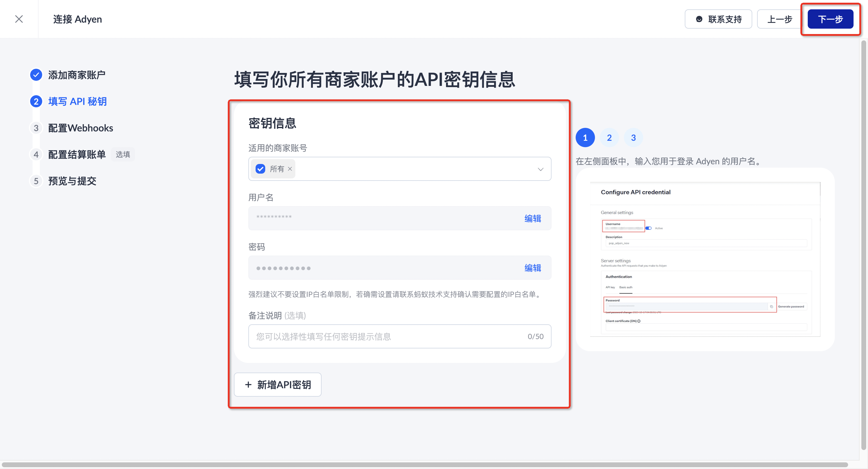Go to 配置Webhooks step
Viewport: 868px width, 469px height.
(x=80, y=128)
